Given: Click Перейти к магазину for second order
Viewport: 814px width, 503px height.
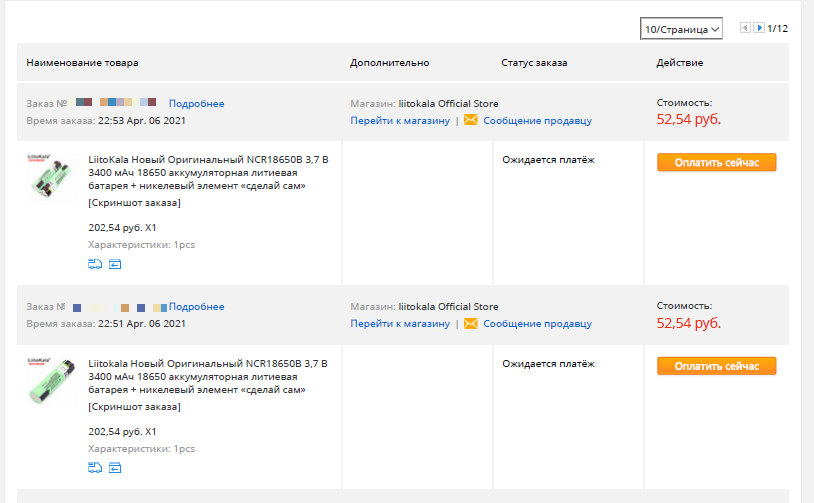Looking at the screenshot, I should [400, 324].
